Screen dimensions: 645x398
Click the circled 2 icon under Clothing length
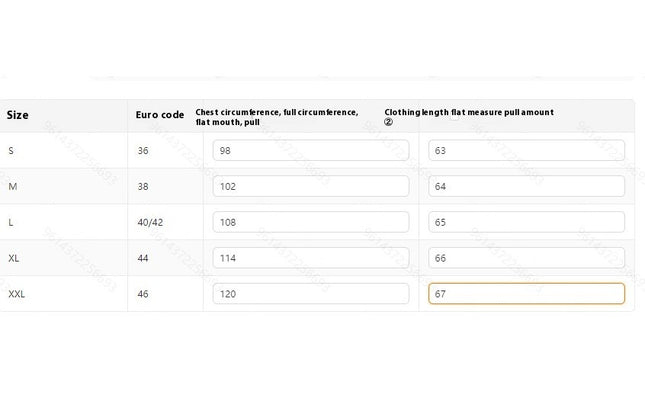point(388,122)
